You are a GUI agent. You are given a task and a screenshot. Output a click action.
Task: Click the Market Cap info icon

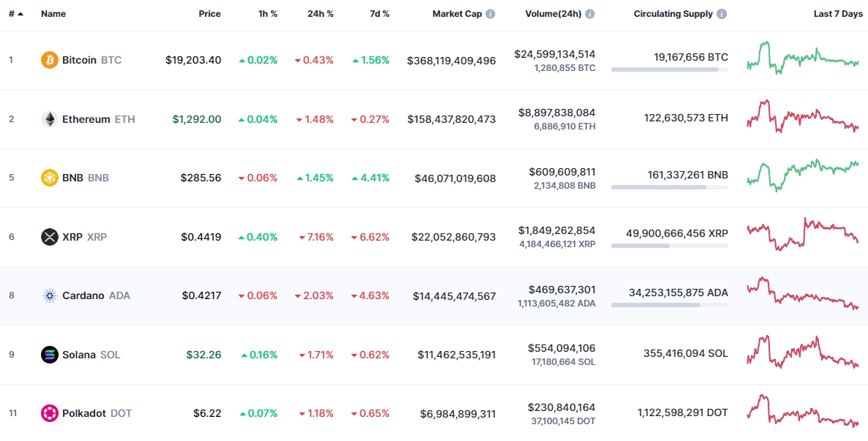click(x=490, y=14)
